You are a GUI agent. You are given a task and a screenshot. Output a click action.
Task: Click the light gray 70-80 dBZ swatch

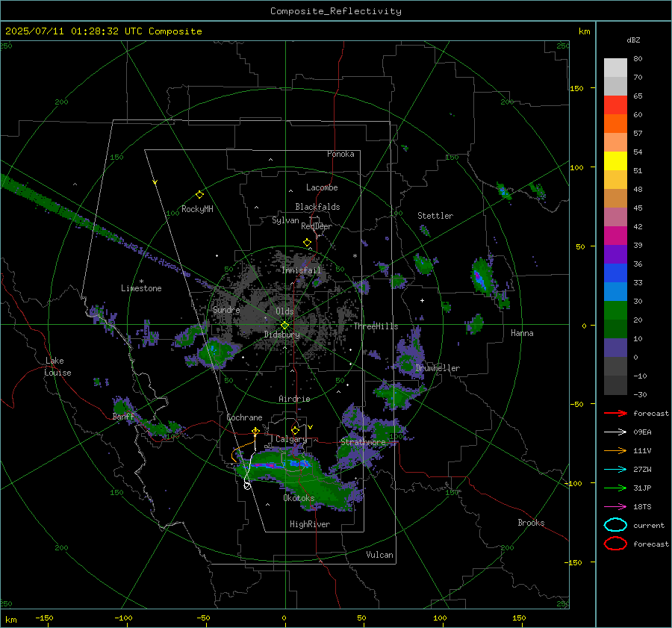tap(615, 68)
